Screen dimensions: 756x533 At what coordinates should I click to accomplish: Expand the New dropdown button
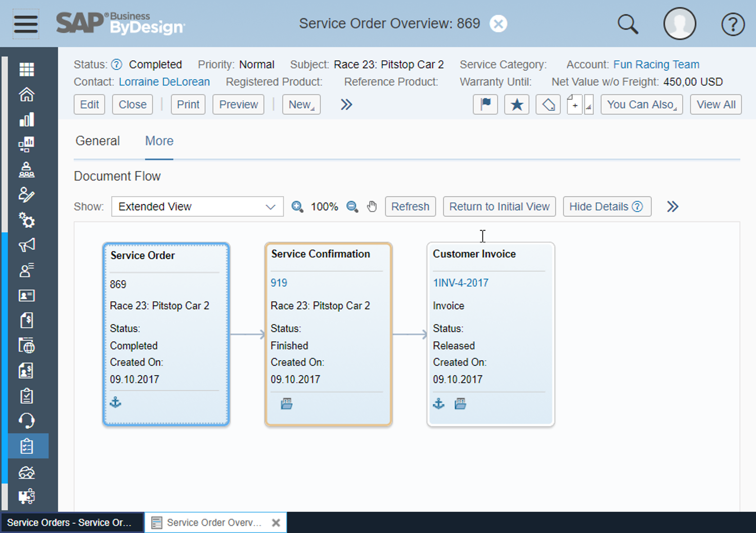coord(301,104)
